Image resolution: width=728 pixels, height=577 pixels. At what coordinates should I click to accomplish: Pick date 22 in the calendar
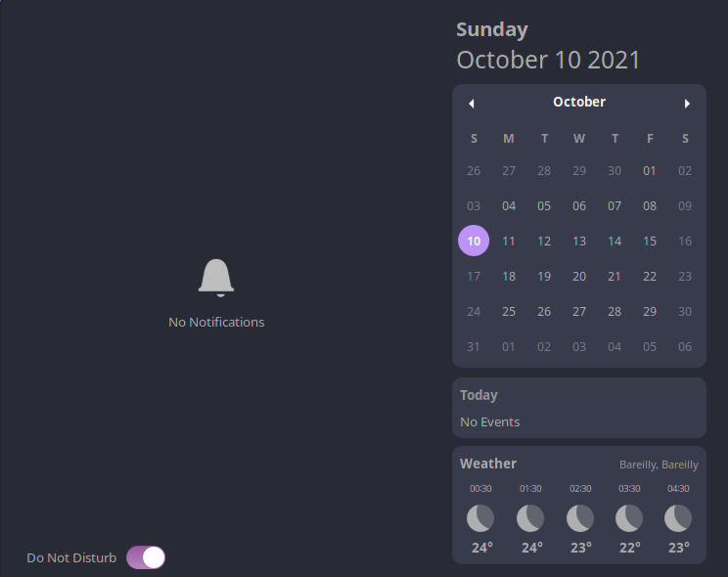pos(650,277)
